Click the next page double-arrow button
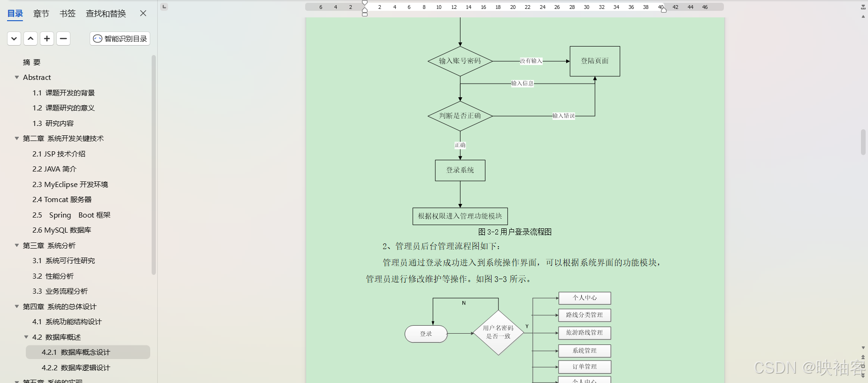This screenshot has height=383, width=868. click(x=863, y=375)
